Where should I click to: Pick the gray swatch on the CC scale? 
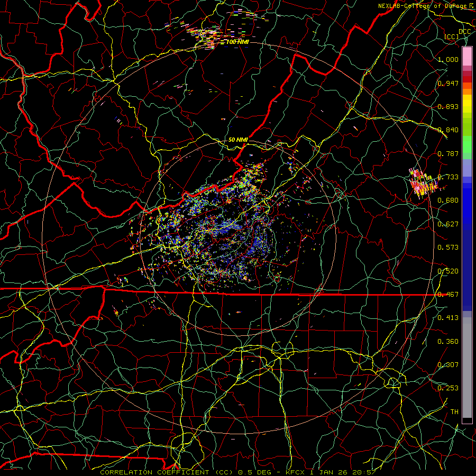467,368
